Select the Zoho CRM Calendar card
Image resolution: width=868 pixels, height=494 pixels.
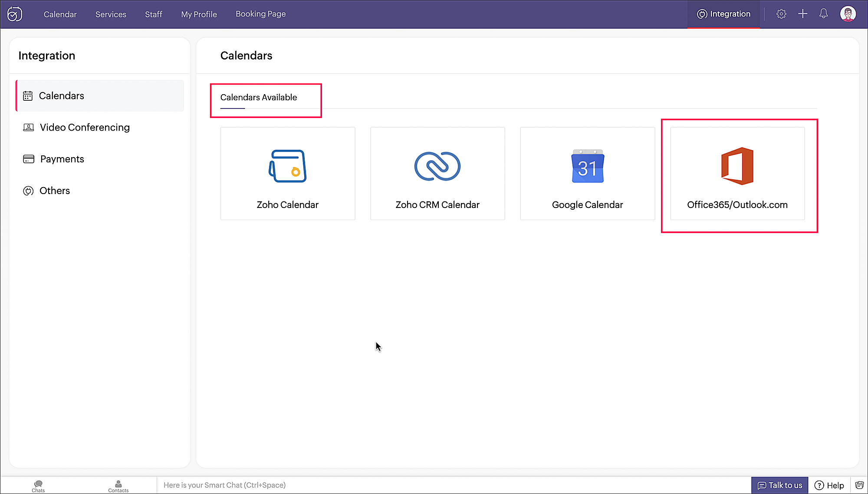click(x=437, y=174)
